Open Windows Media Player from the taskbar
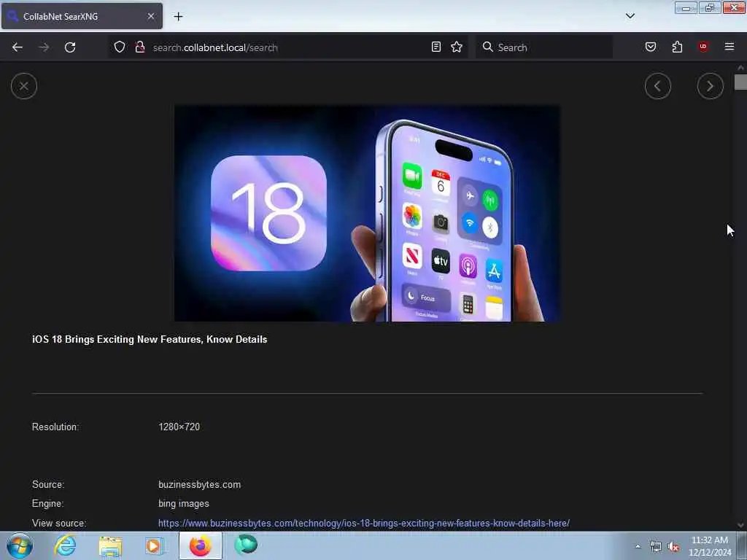 (154, 546)
